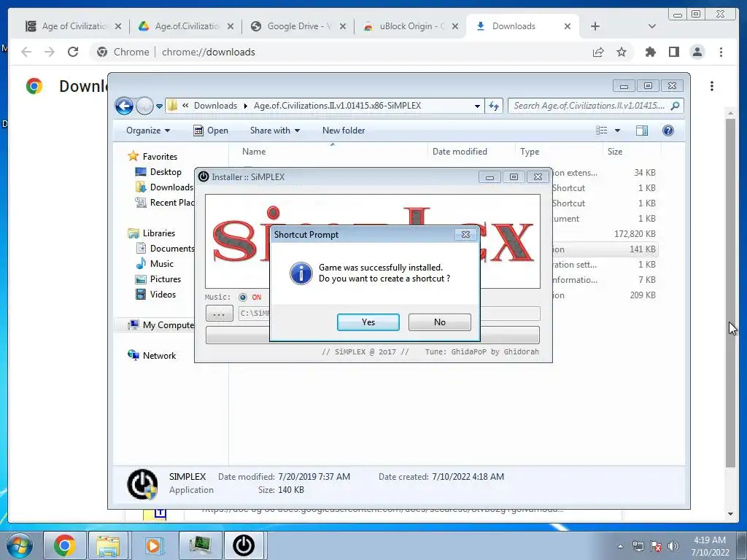Click the SiMPLEX installer taskbar icon

(244, 545)
